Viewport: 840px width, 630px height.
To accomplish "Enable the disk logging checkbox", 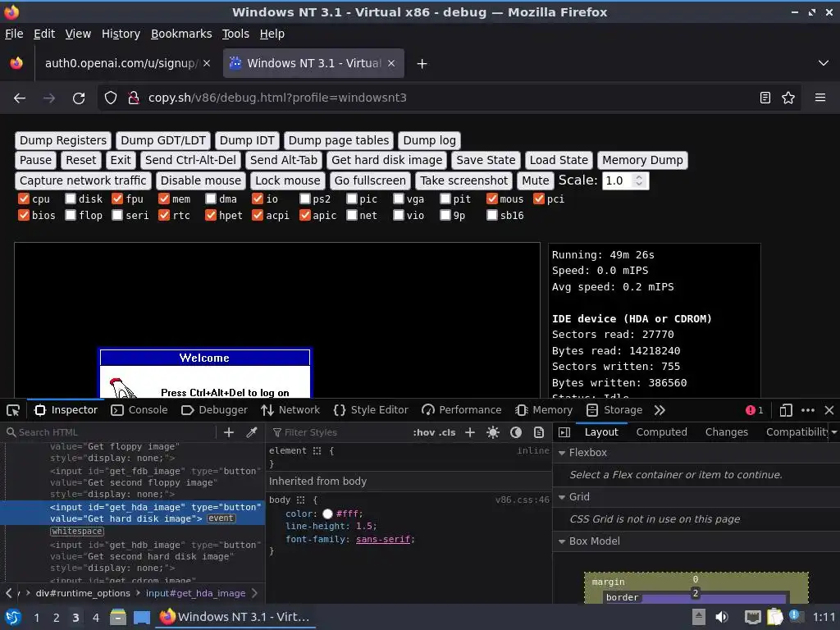I will click(x=71, y=199).
